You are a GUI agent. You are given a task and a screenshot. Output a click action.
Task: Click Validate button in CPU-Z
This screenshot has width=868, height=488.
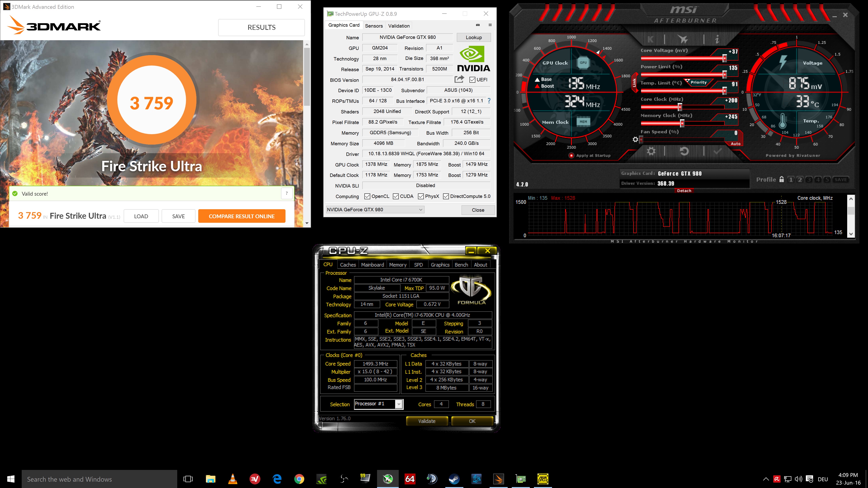(x=427, y=421)
